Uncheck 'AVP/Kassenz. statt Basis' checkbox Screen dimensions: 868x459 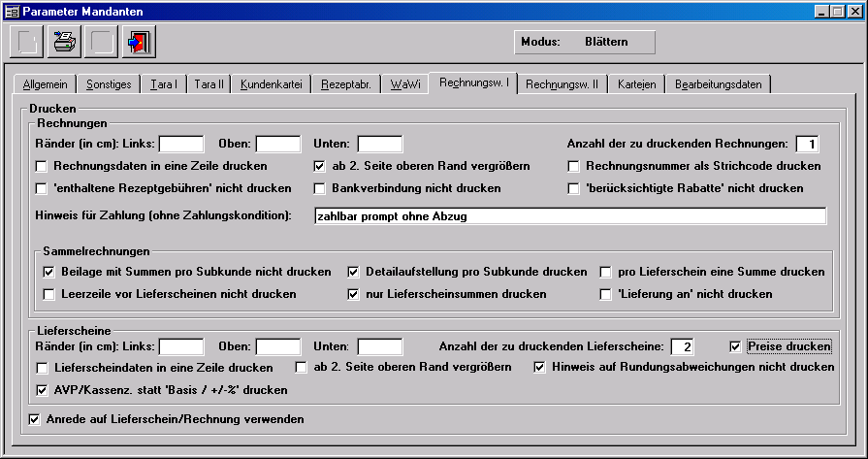tap(42, 390)
